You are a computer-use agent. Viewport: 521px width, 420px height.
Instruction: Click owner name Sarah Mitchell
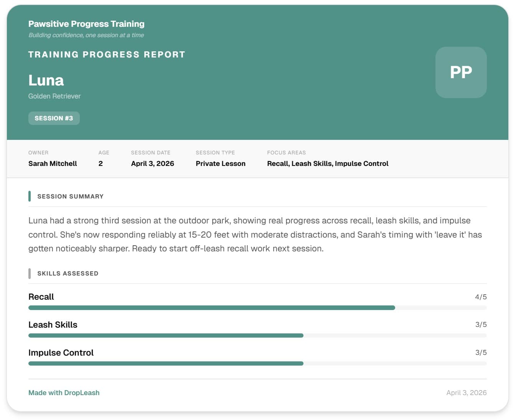point(53,164)
